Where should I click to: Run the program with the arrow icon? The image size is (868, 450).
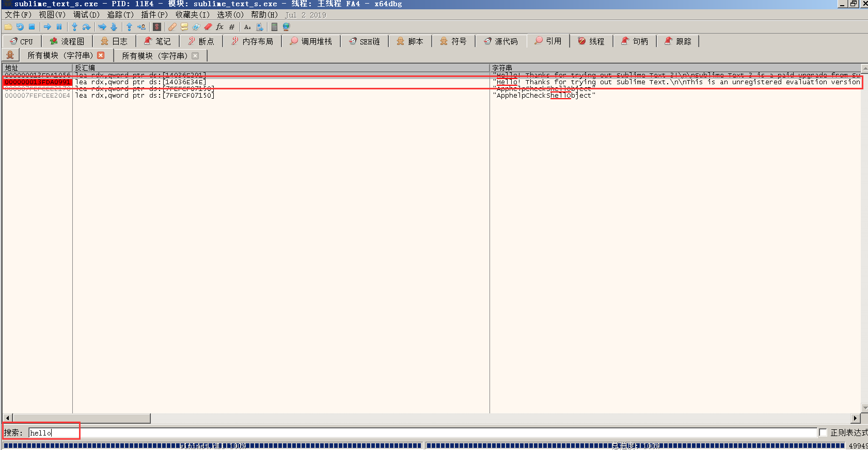(48, 27)
